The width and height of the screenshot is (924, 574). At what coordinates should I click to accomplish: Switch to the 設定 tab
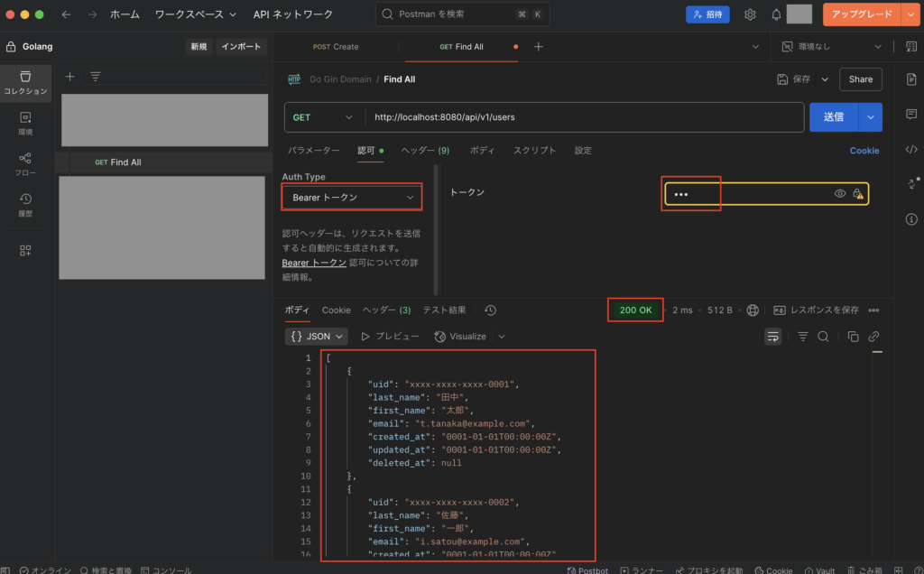tap(583, 151)
